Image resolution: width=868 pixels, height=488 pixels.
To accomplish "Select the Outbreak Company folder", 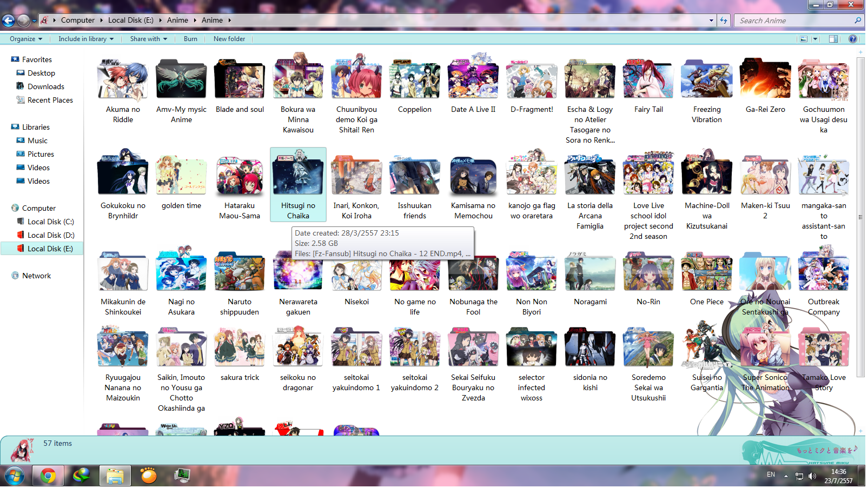I will point(824,282).
